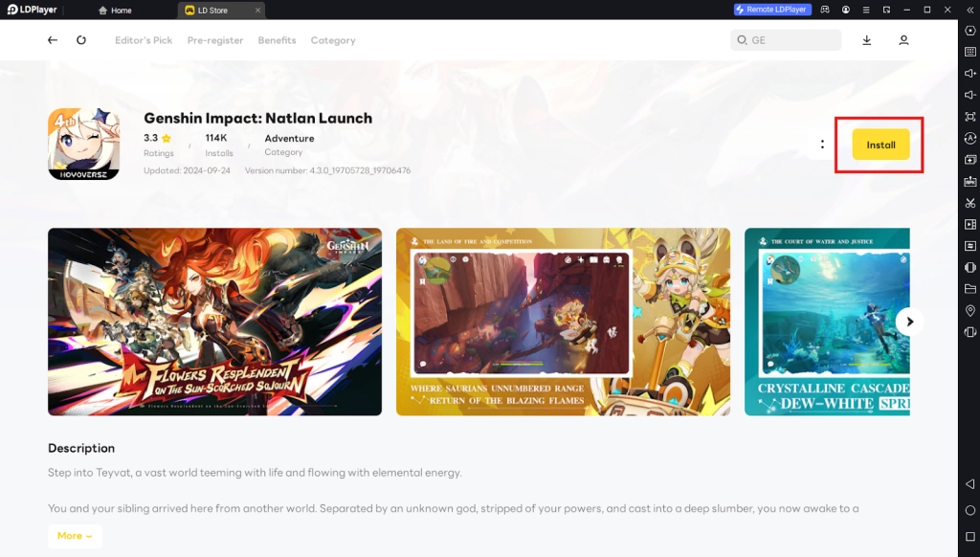Click the 'Step into Teyvat' description line
980x557 pixels.
[255, 473]
